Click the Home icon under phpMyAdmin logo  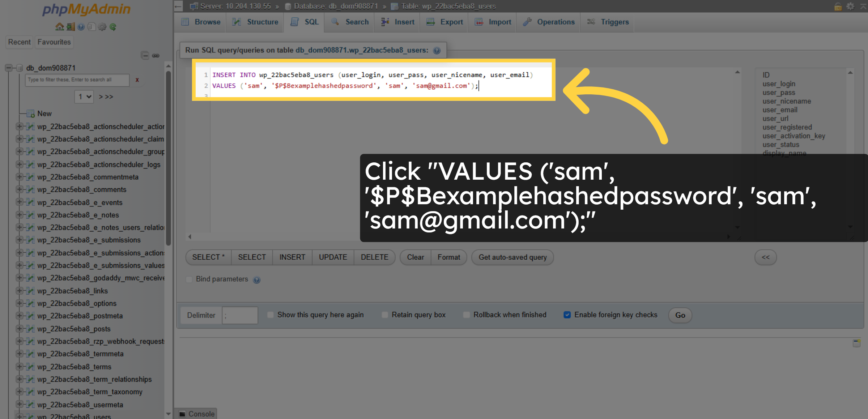pos(59,27)
